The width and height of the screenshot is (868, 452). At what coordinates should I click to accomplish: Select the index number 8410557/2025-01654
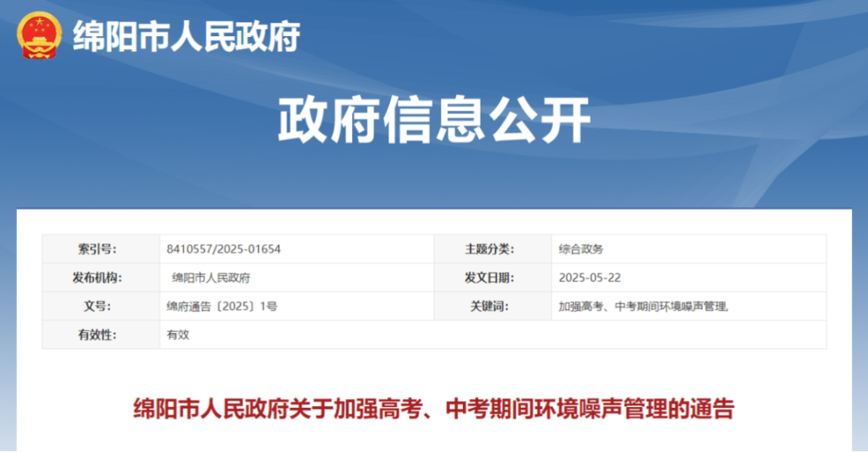point(223,249)
